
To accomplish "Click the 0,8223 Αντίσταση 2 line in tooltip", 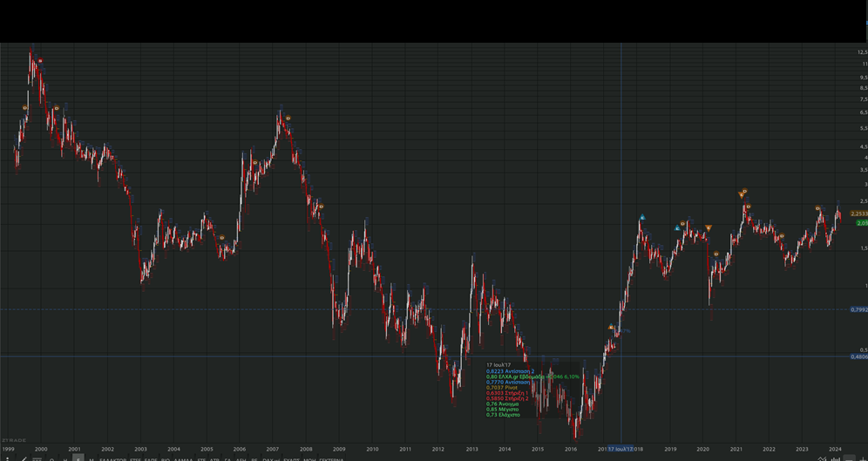I will (x=511, y=370).
